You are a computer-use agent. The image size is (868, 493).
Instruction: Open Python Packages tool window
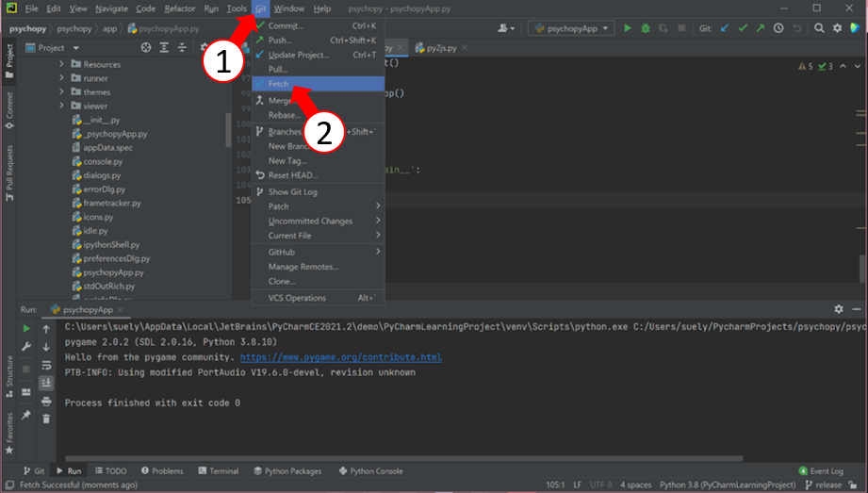[x=287, y=470]
